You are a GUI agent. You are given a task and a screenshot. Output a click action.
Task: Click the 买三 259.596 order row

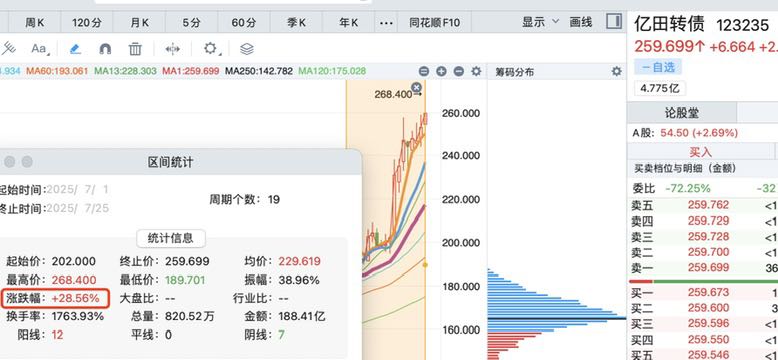point(703,324)
